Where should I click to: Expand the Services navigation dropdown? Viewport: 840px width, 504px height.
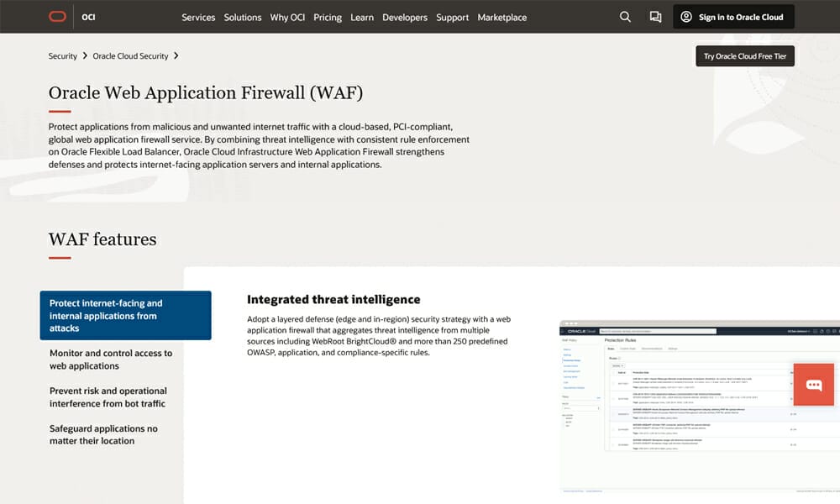click(198, 17)
